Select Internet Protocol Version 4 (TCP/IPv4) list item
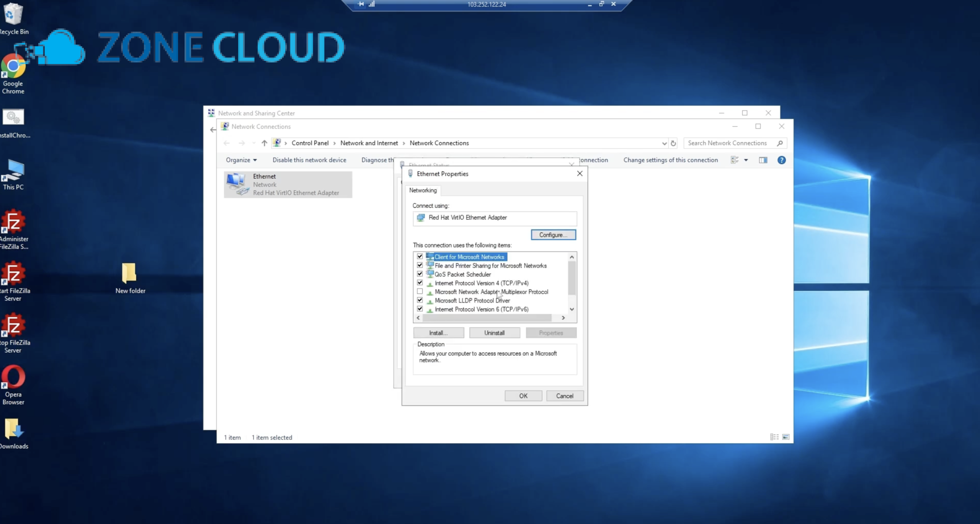The width and height of the screenshot is (980, 524). click(x=482, y=283)
